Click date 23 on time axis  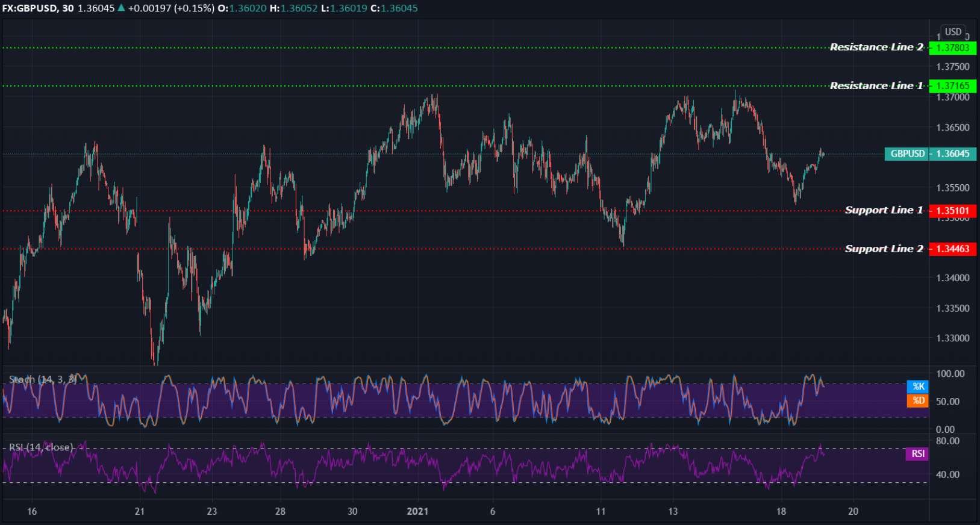pyautogui.click(x=212, y=511)
